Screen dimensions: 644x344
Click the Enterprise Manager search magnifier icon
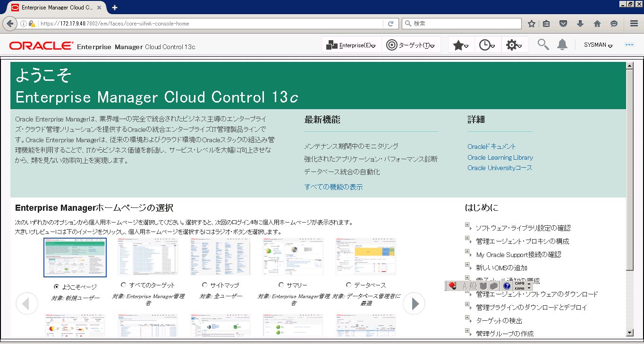[543, 44]
